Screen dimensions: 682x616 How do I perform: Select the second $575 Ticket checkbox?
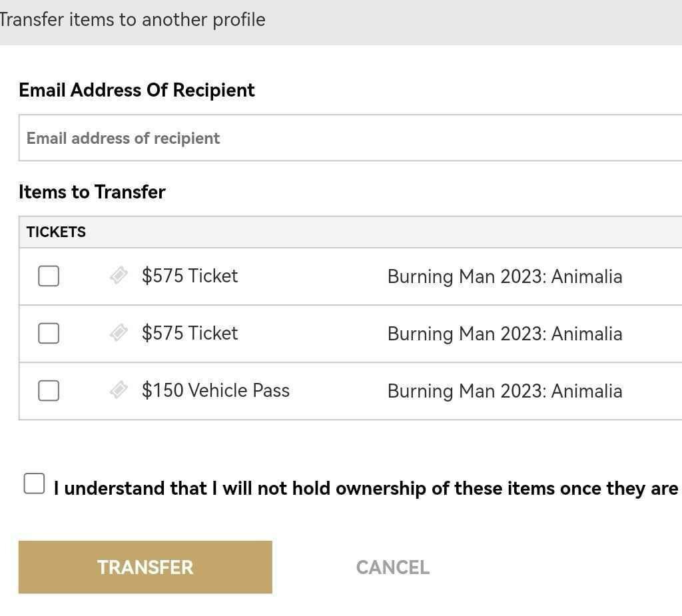coord(49,333)
